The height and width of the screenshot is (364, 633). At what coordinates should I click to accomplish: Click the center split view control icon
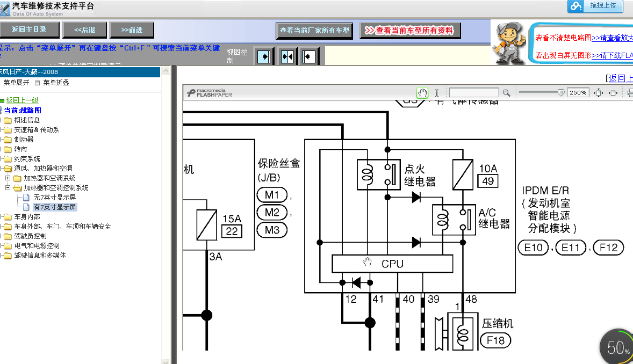287,56
